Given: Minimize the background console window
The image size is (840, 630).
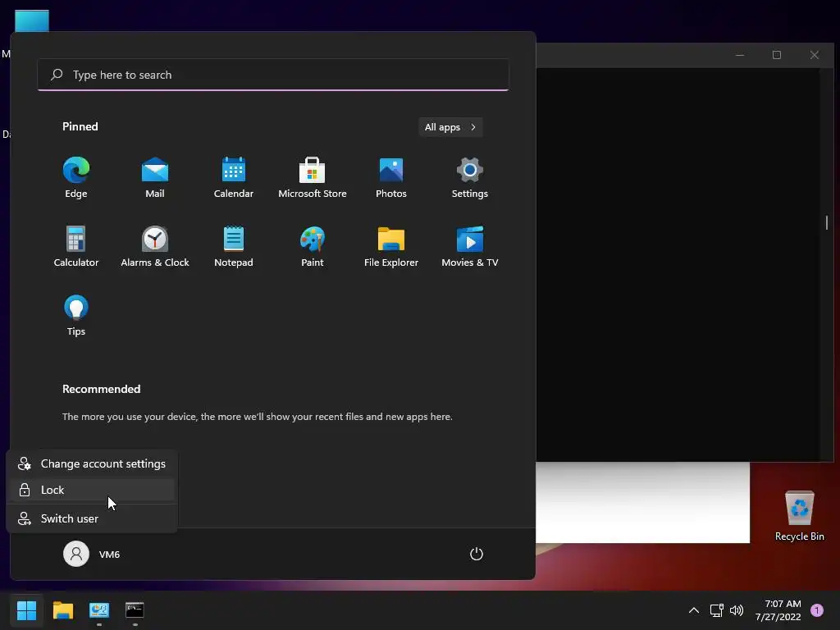Looking at the screenshot, I should click(x=740, y=55).
